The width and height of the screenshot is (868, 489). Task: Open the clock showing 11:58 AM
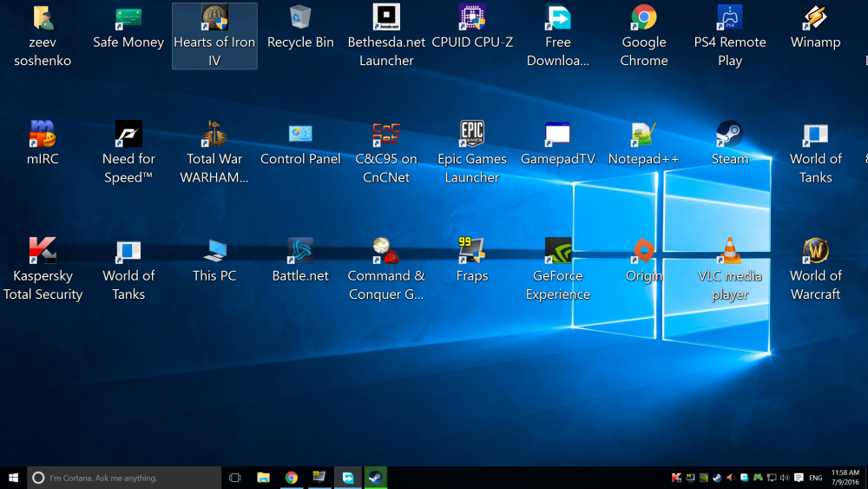[845, 478]
